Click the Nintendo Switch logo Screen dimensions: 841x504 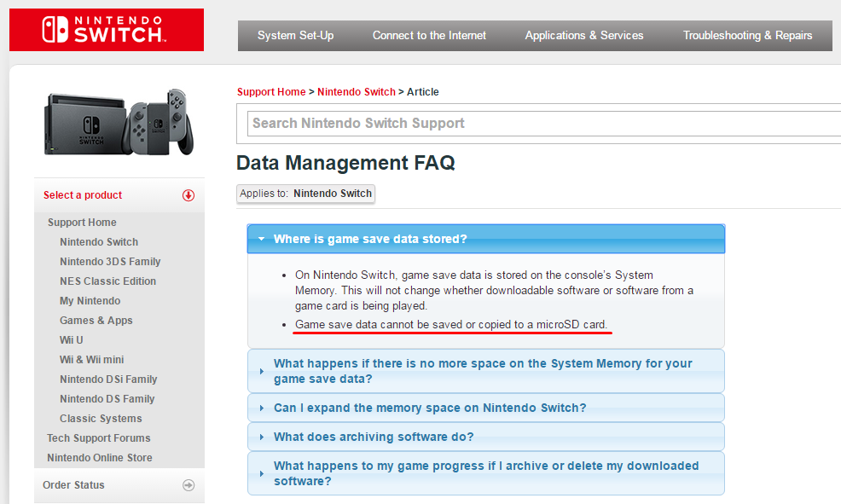tap(107, 30)
